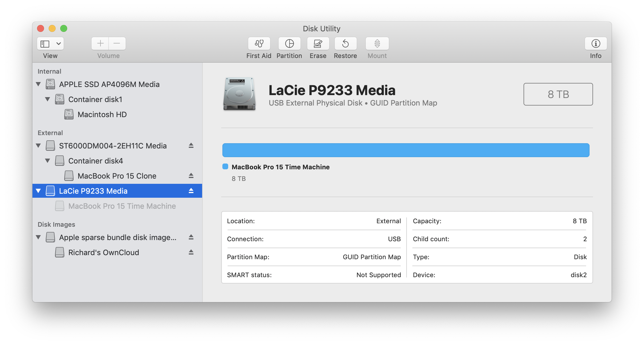Collapse Apple sparse bundle disk image
The width and height of the screenshot is (644, 345).
tap(38, 237)
